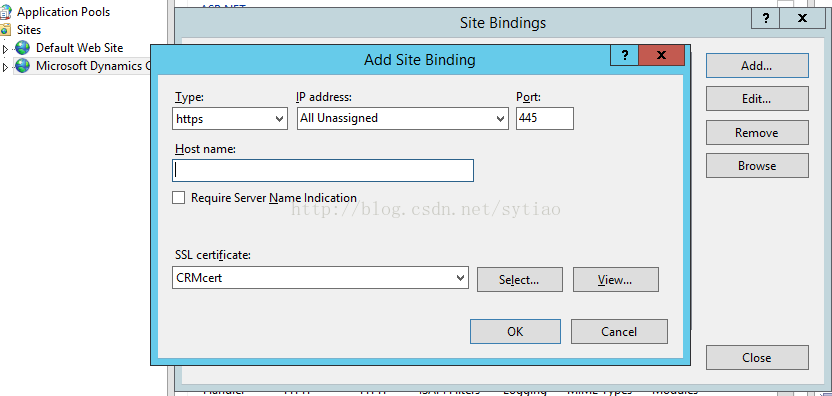Click the help icon in Add Site Binding
The width and height of the screenshot is (832, 396).
pos(625,55)
